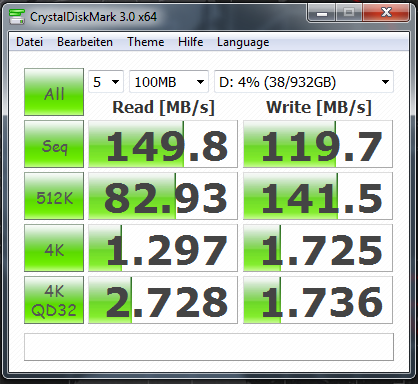Click the 4K read result 1.297
This screenshot has width=418, height=384.
(x=163, y=248)
